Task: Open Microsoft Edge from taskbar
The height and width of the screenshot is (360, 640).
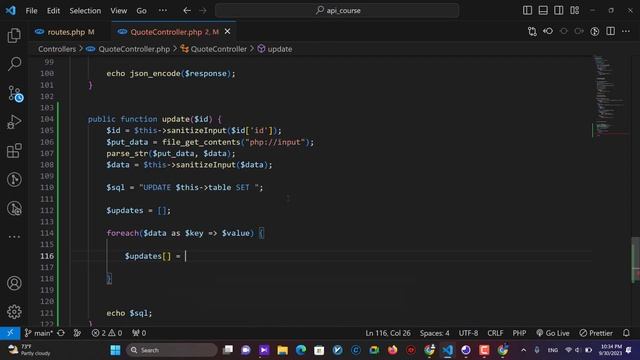Action: coord(301,350)
